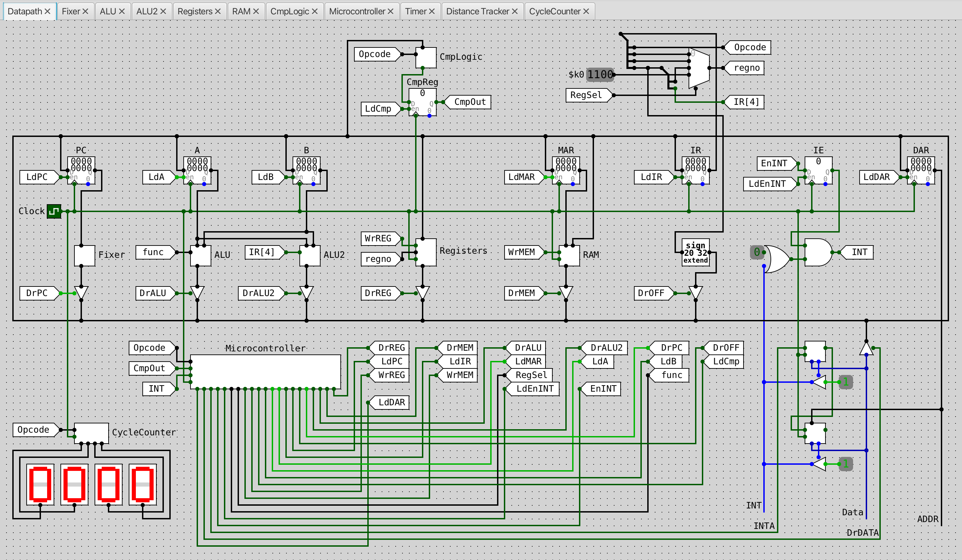Image resolution: width=962 pixels, height=560 pixels.
Task: Toggle the Clock signal source
Action: [54, 211]
